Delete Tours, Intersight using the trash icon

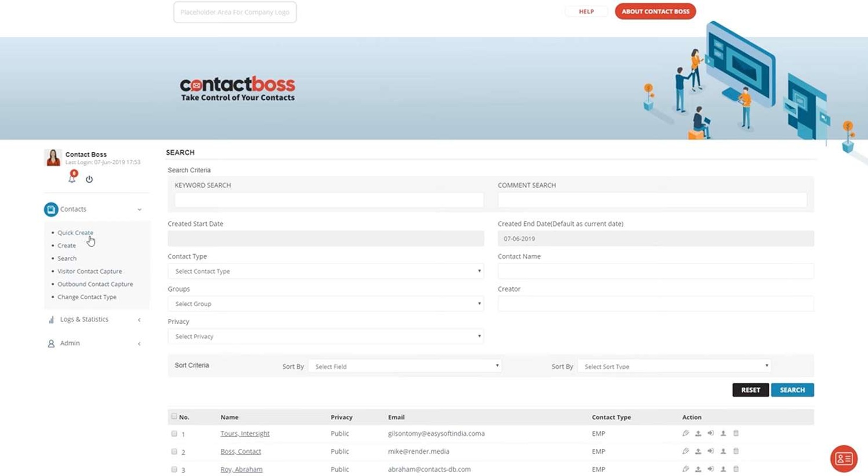[736, 433]
